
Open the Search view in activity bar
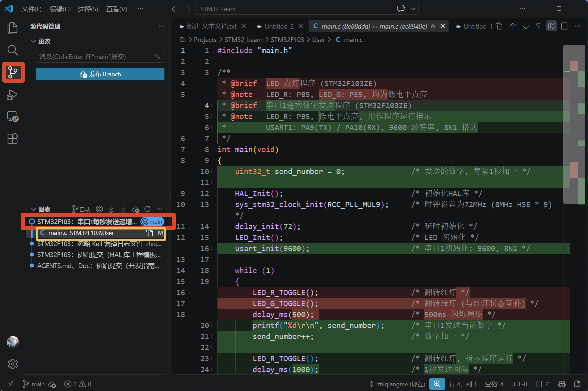click(13, 50)
